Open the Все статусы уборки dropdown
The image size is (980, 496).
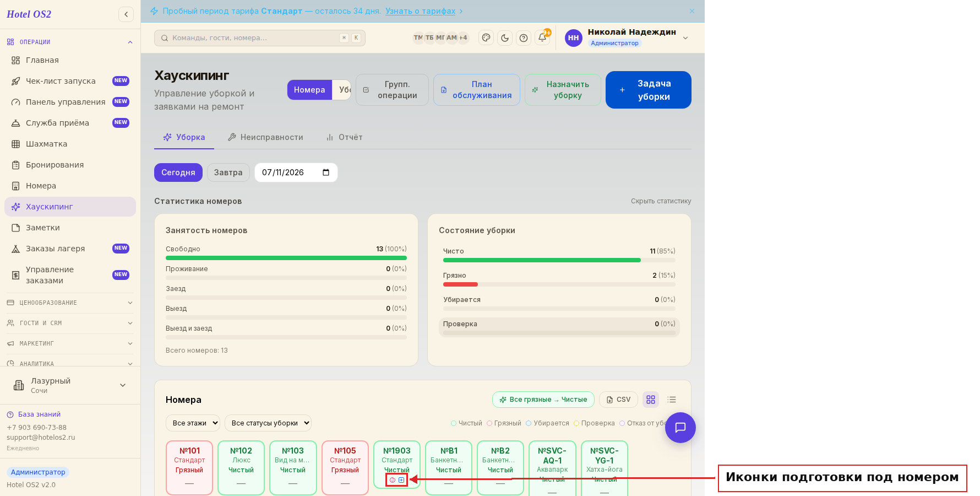268,423
